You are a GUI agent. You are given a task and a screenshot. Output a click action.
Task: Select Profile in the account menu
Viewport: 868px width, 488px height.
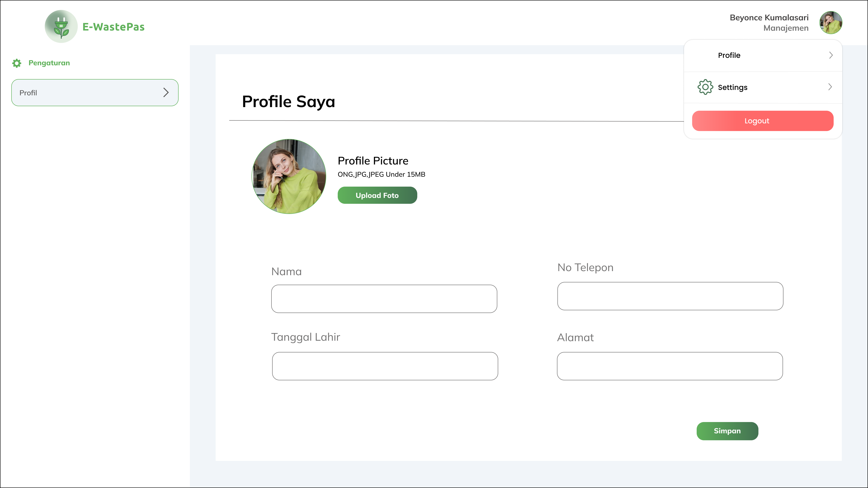pyautogui.click(x=729, y=55)
